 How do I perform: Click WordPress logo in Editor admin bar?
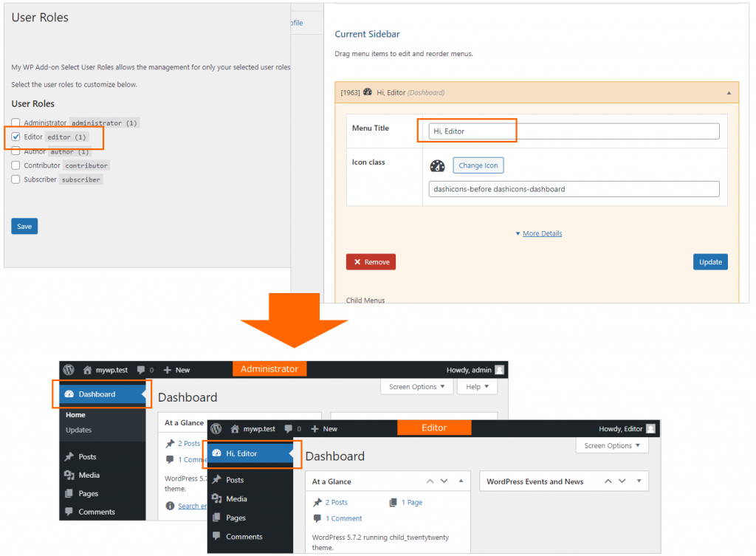point(216,429)
